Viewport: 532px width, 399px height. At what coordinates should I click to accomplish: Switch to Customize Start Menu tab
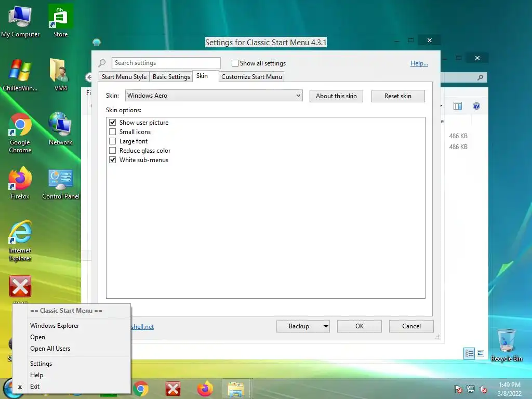pyautogui.click(x=252, y=77)
